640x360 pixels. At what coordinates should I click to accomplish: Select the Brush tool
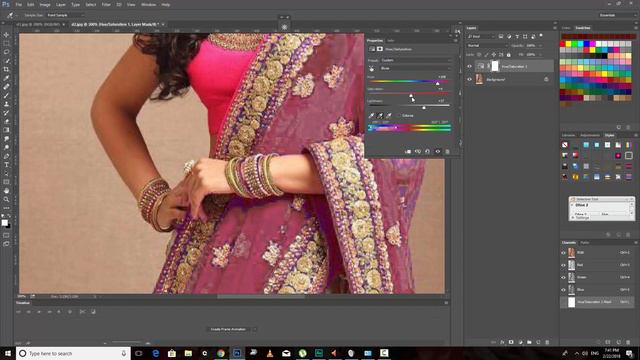pyautogui.click(x=6, y=96)
